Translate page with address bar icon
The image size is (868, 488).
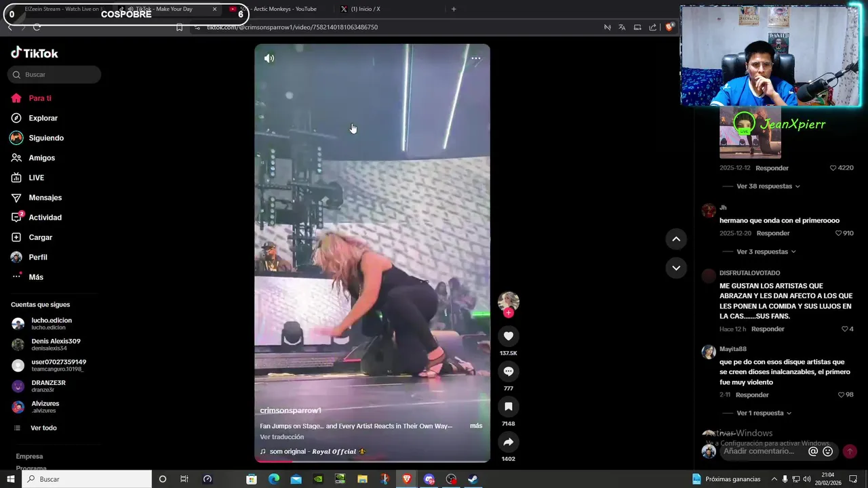tap(622, 27)
